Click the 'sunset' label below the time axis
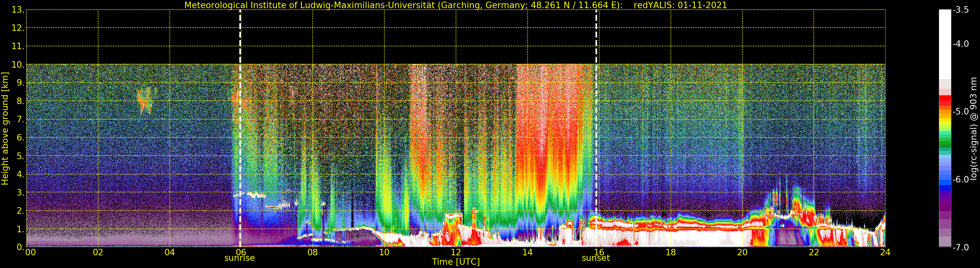This screenshot has height=268, width=980. point(596,258)
